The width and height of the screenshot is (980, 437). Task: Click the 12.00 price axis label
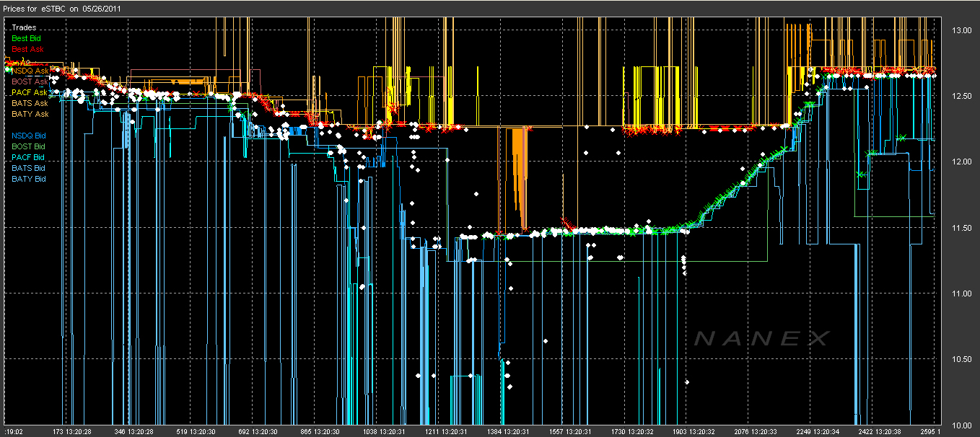961,162
